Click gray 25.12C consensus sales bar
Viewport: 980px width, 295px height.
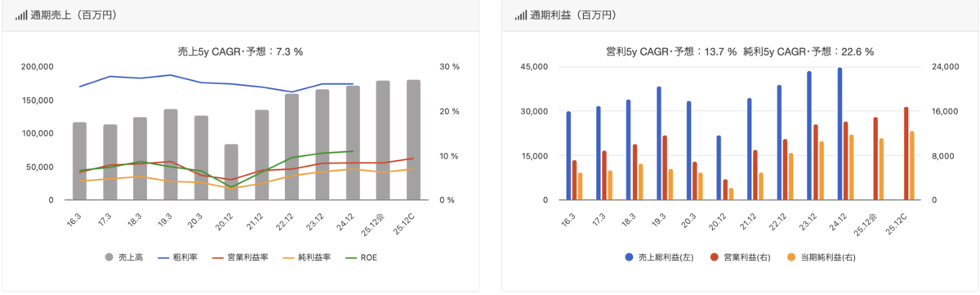[x=413, y=140]
